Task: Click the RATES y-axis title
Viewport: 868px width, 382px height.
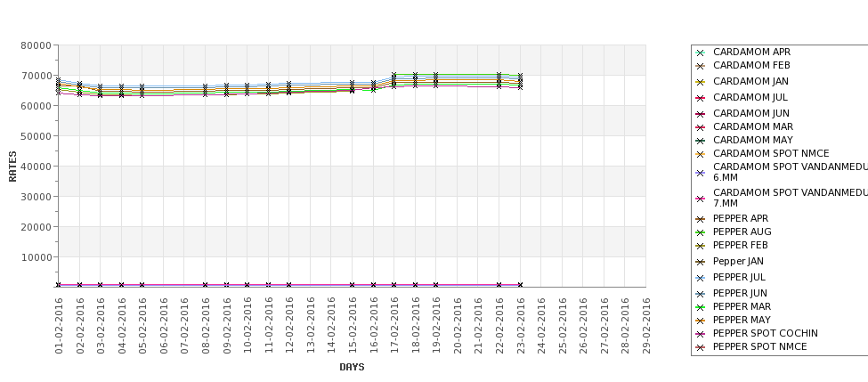Action: click(x=12, y=167)
